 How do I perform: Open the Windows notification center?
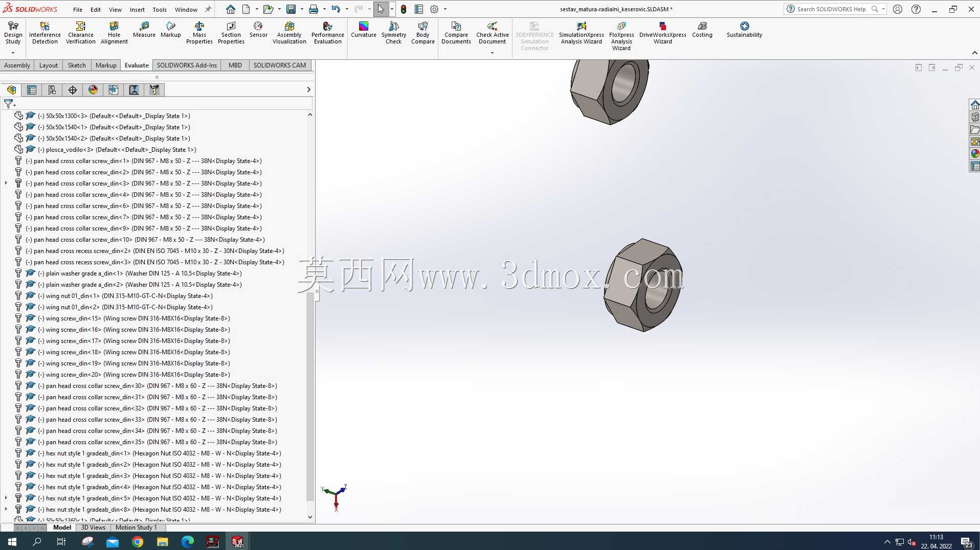967,542
